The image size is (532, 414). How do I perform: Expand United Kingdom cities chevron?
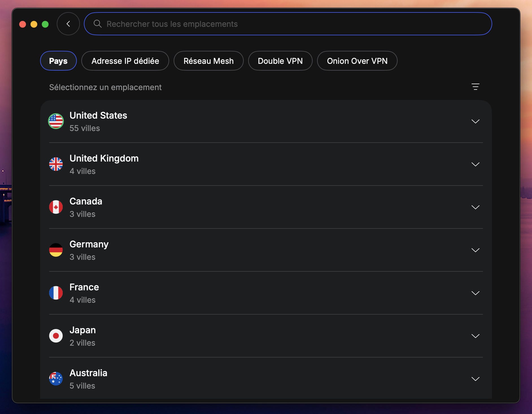[475, 164]
